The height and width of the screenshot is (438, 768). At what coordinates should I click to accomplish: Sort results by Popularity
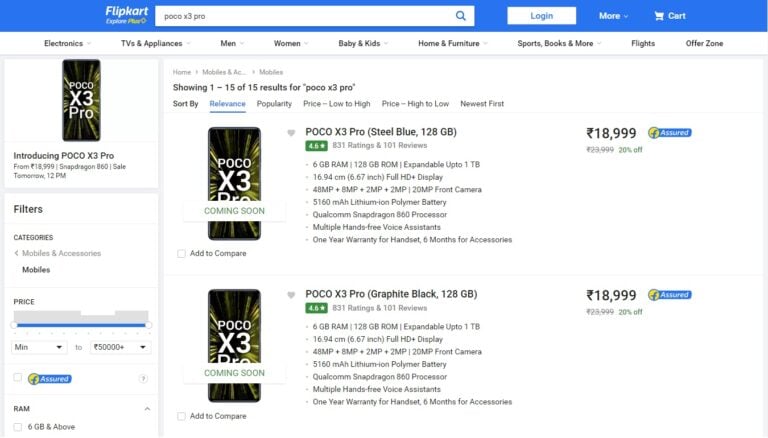pos(274,104)
